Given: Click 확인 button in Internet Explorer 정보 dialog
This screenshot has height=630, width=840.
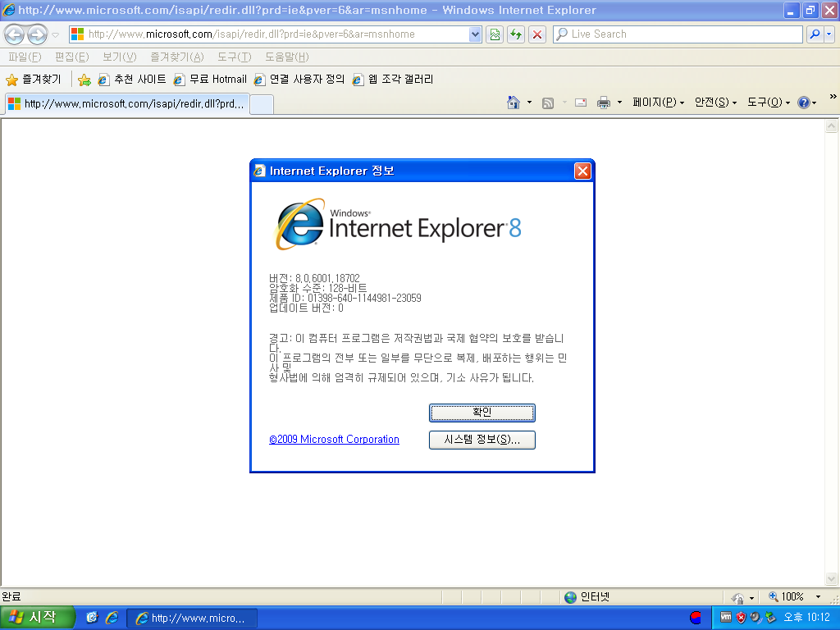Looking at the screenshot, I should [482, 412].
